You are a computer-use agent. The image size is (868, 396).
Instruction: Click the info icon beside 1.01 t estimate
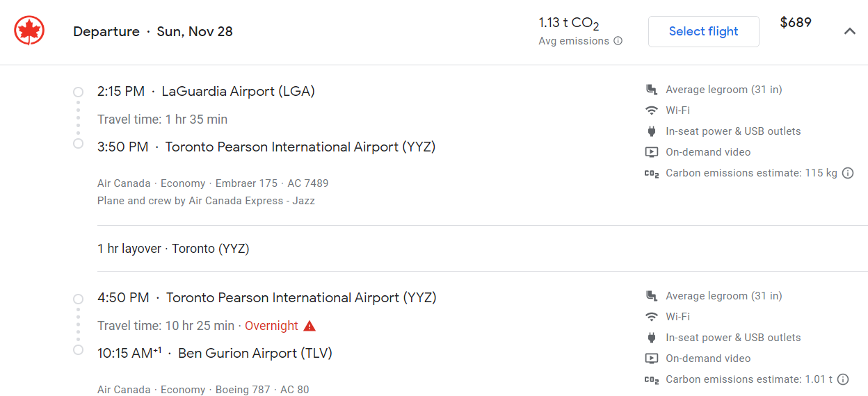pyautogui.click(x=843, y=379)
